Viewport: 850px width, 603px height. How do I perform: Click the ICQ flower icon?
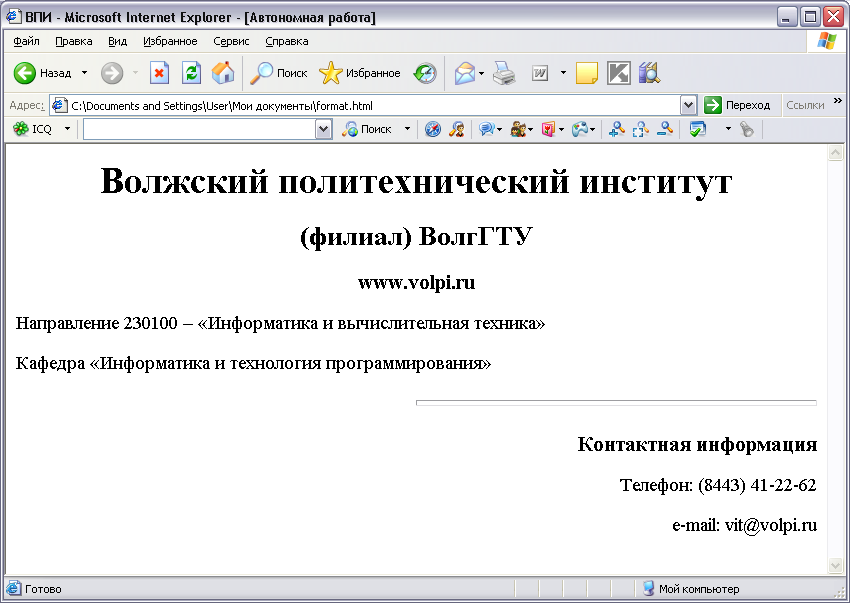(21, 129)
